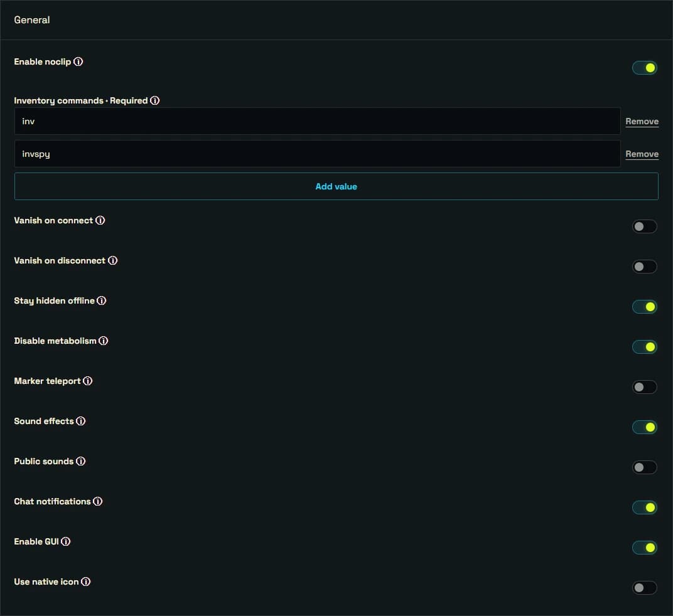Viewport: 673px width, 616px height.
Task: Click the Public sounds label
Action: click(44, 462)
